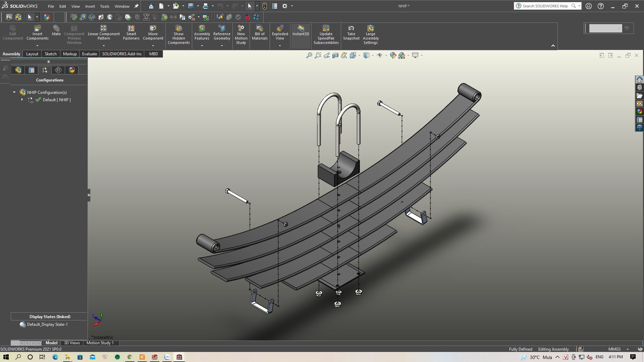Click the Rebuild traffic light icon
Screen dimensions: 644x362
[265, 6]
